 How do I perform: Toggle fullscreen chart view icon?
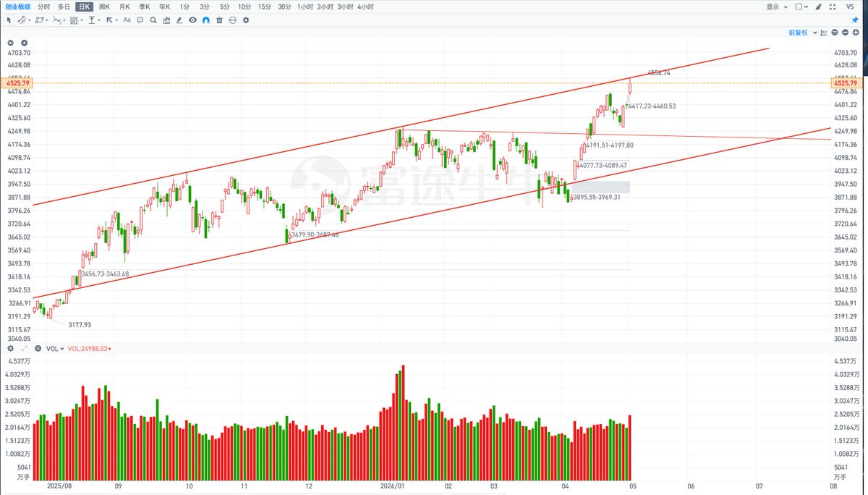[x=833, y=7]
